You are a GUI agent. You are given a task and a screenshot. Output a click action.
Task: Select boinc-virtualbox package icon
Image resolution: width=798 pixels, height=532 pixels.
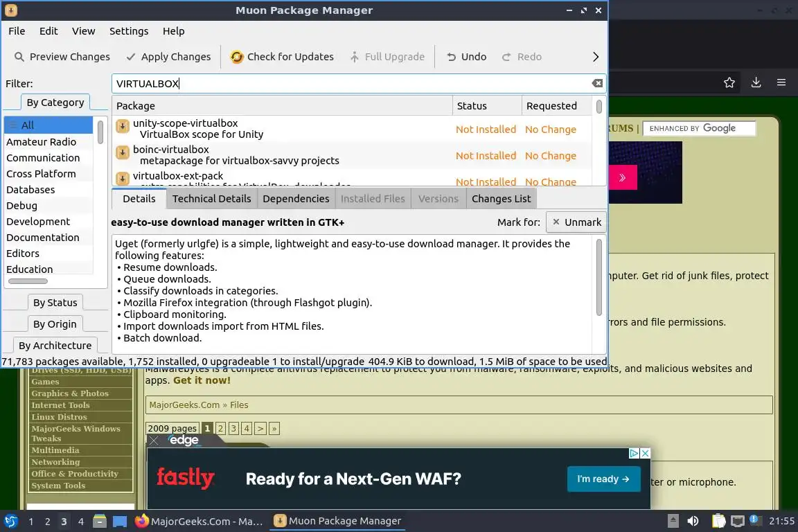(122, 152)
